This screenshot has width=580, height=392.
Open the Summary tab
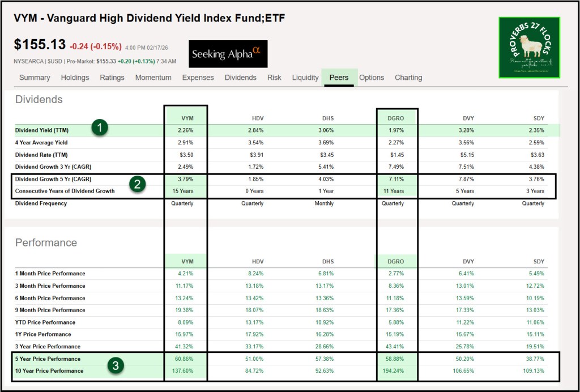35,78
